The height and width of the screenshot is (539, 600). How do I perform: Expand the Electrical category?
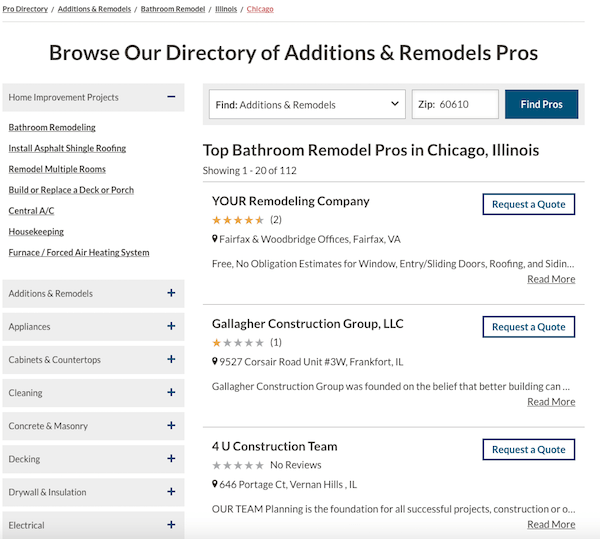(93, 525)
